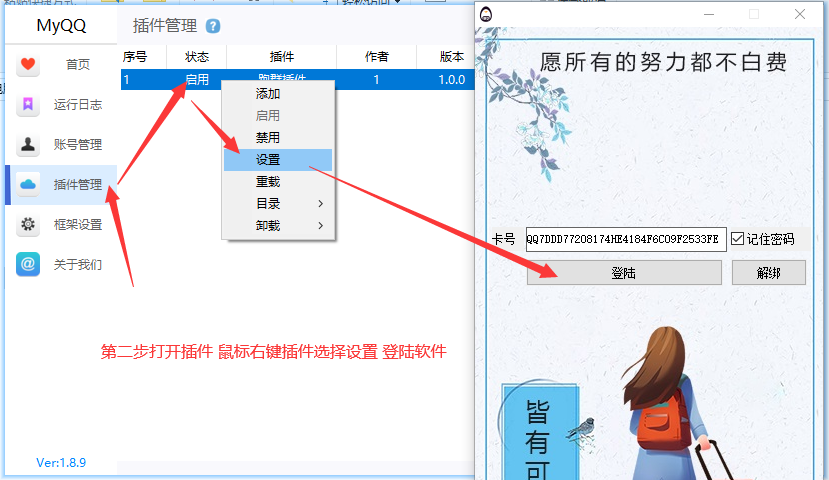Click the heart icon for 首页

coord(28,65)
